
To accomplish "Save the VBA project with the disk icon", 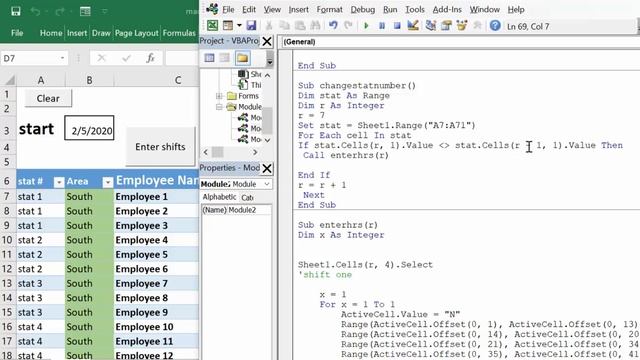I will tap(251, 26).
